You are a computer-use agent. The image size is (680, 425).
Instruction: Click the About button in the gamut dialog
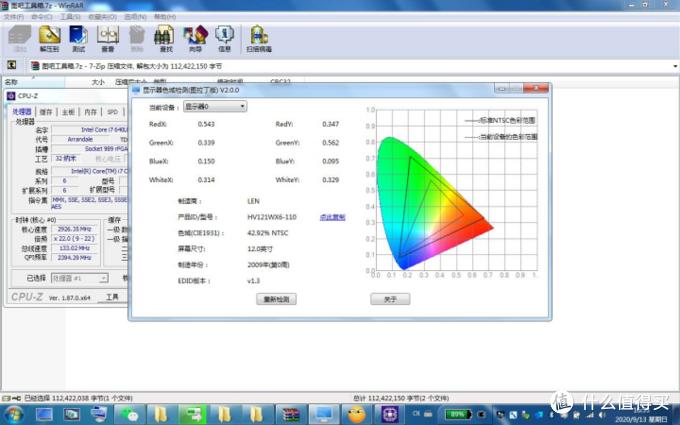tap(390, 299)
